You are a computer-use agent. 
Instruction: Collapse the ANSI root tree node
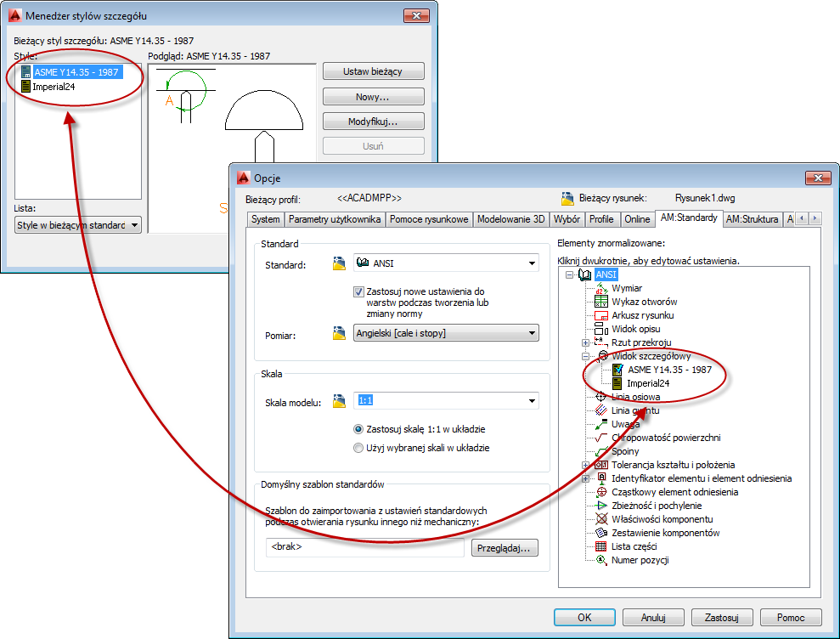click(x=569, y=274)
